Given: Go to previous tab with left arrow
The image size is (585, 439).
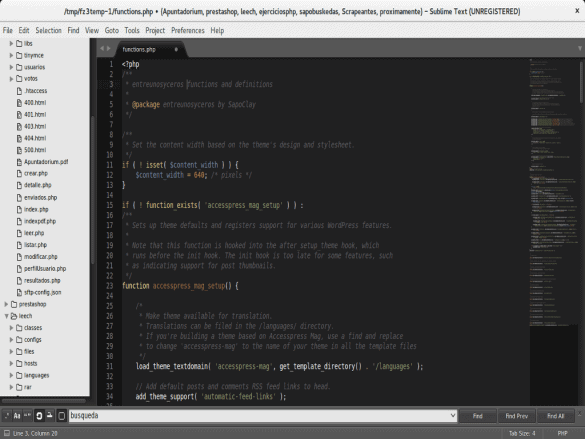Looking at the screenshot, I should [102, 48].
